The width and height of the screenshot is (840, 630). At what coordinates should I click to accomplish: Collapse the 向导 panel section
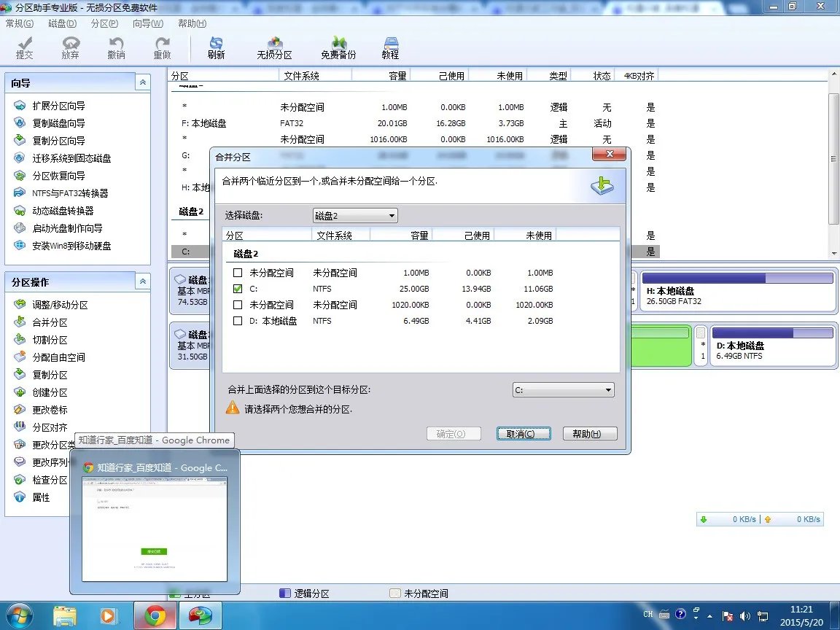[143, 82]
